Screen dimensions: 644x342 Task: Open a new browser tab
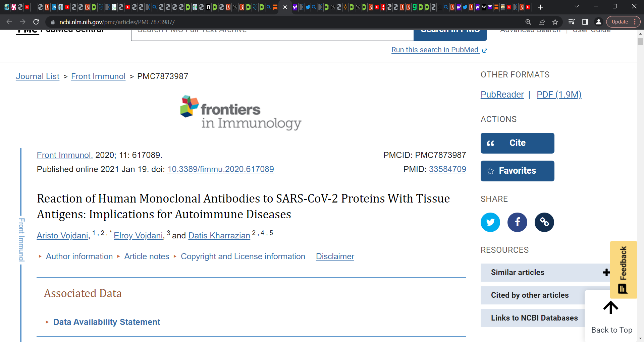coord(540,7)
